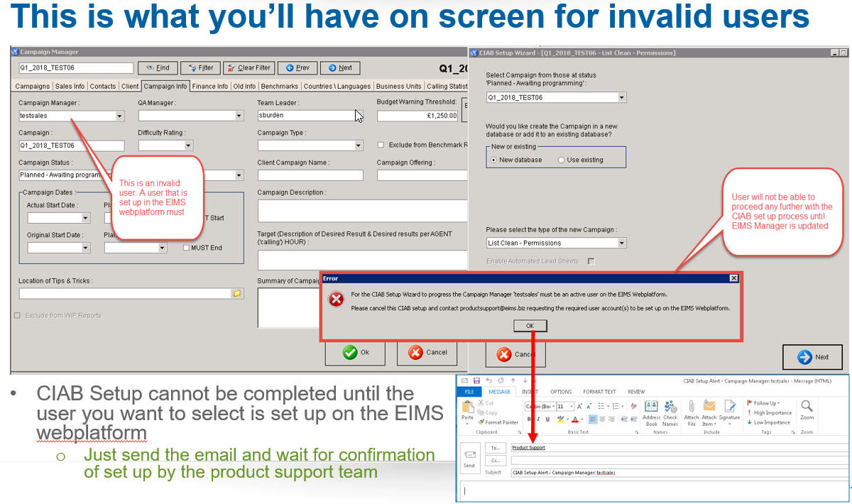Click the Clear Filter button

click(248, 68)
